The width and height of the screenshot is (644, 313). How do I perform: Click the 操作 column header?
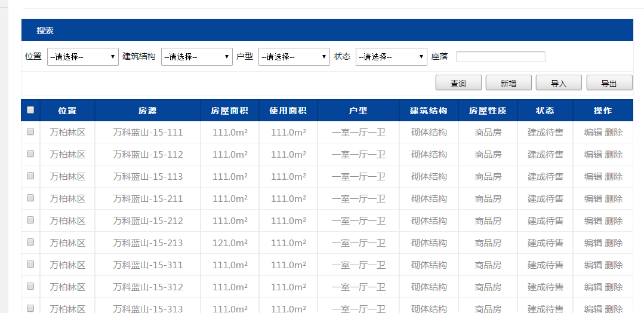click(603, 111)
